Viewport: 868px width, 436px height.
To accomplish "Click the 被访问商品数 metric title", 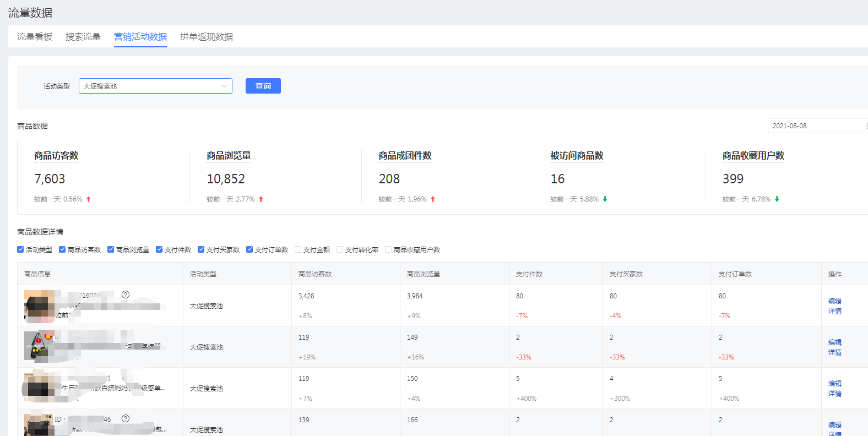I will point(577,156).
